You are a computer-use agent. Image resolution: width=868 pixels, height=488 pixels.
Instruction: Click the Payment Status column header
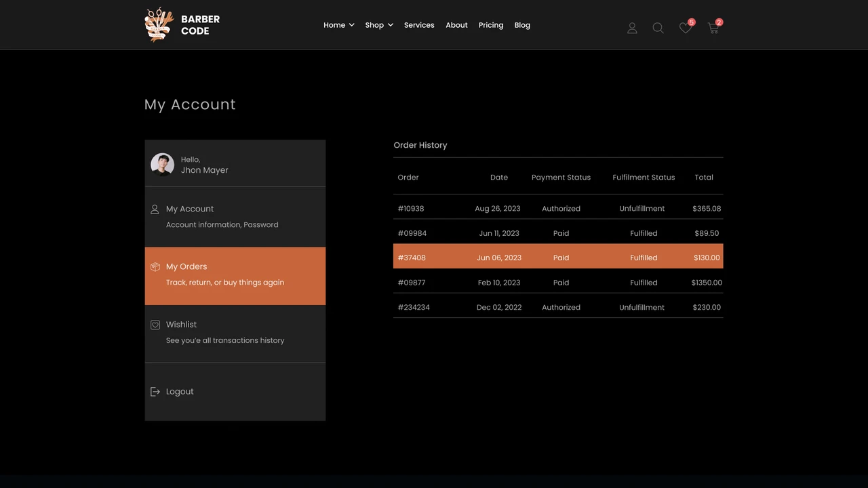tap(561, 178)
